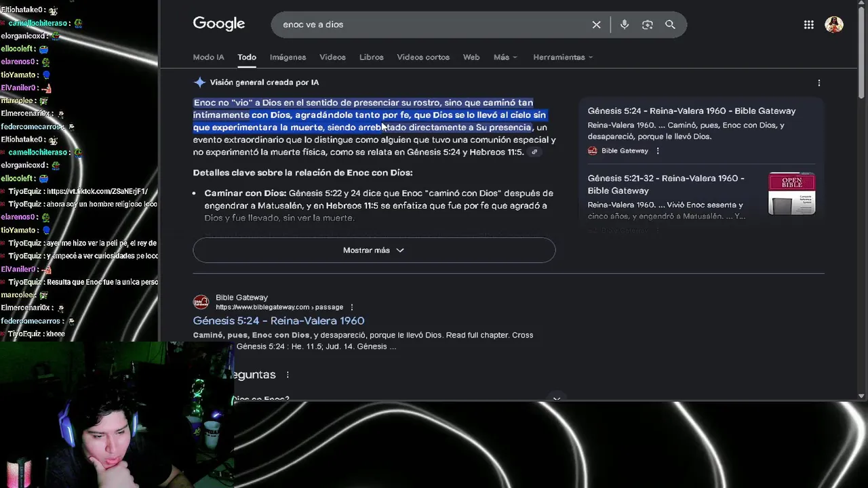Expand the Más dropdown
Image resolution: width=868 pixels, height=488 pixels.
[505, 57]
